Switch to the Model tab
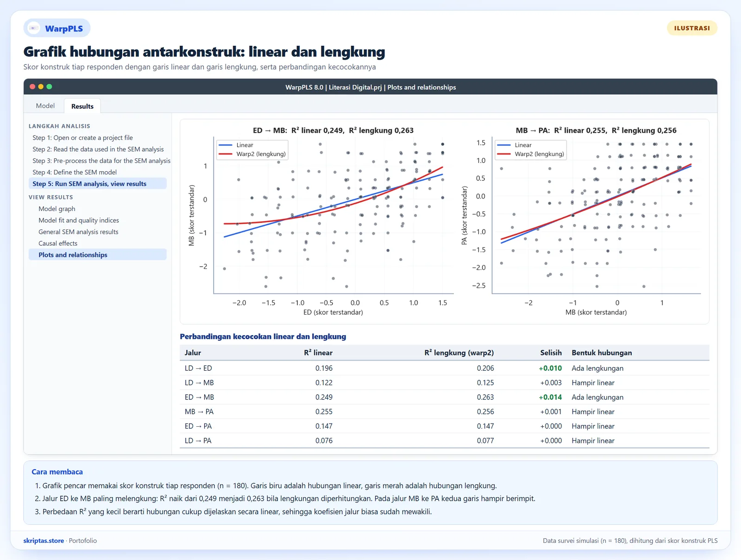Viewport: 741px width, 560px height. click(x=45, y=106)
